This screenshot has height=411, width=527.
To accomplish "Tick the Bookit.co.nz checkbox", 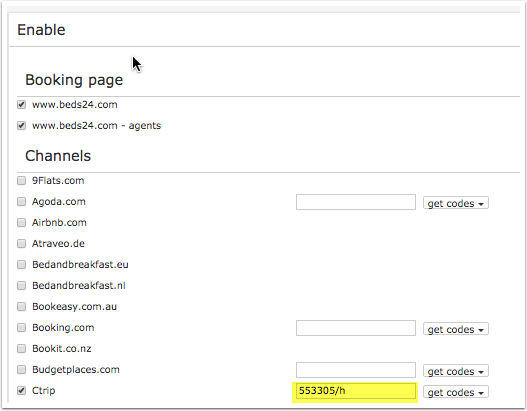I will click(22, 349).
